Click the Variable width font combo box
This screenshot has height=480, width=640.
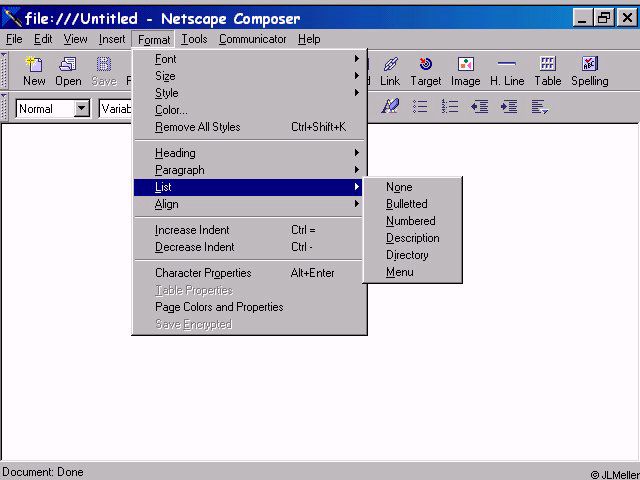[x=115, y=109]
